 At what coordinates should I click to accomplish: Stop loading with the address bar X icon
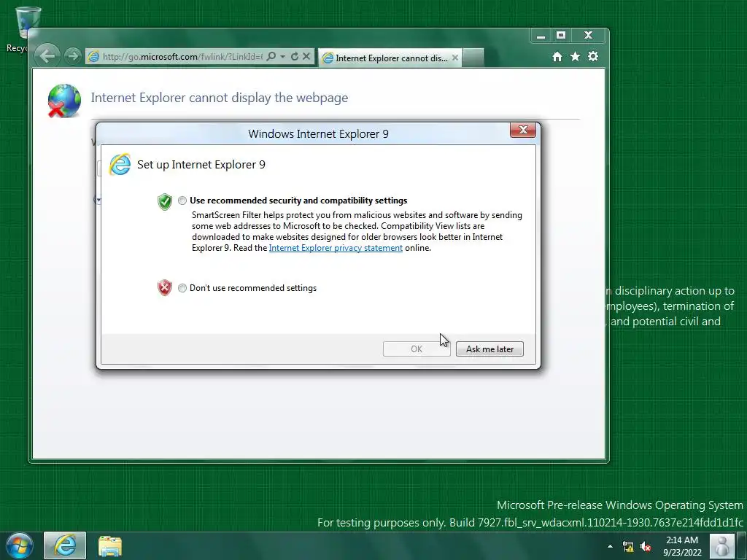[x=306, y=57]
